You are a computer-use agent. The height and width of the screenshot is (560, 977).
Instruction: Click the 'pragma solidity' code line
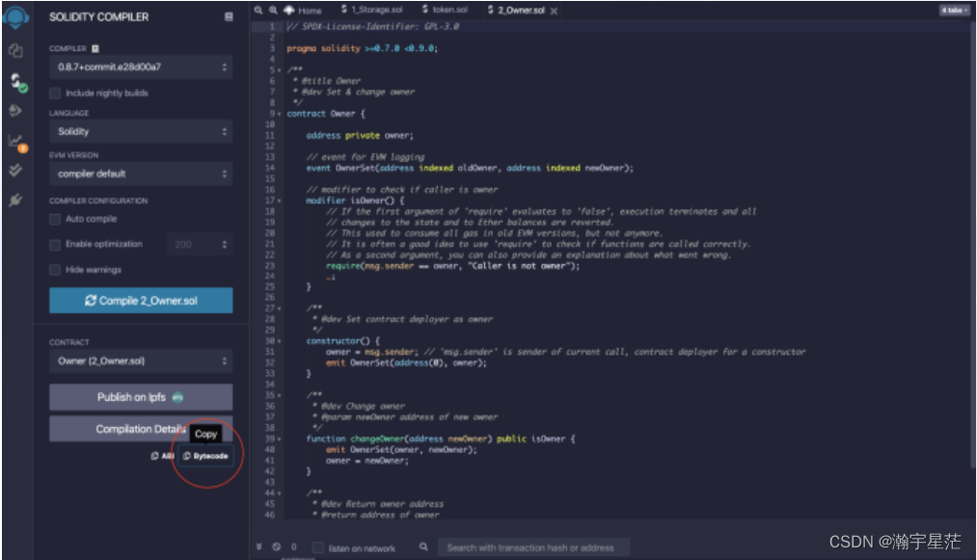pos(362,48)
